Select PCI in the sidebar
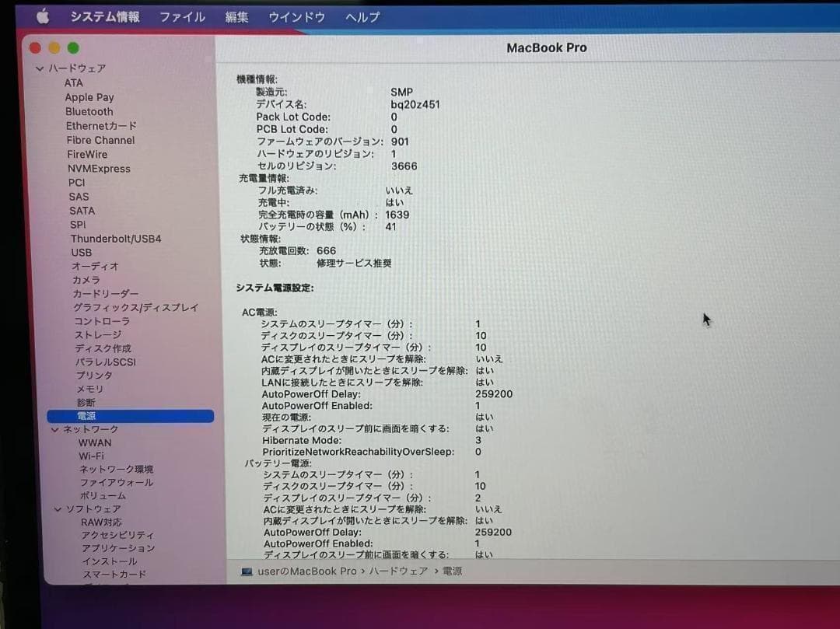The image size is (840, 629). click(76, 183)
